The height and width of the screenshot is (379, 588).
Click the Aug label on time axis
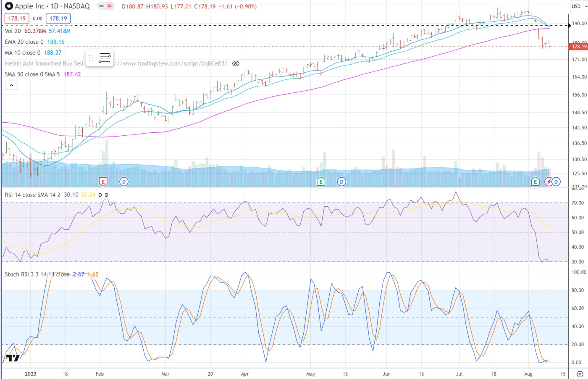coord(528,374)
